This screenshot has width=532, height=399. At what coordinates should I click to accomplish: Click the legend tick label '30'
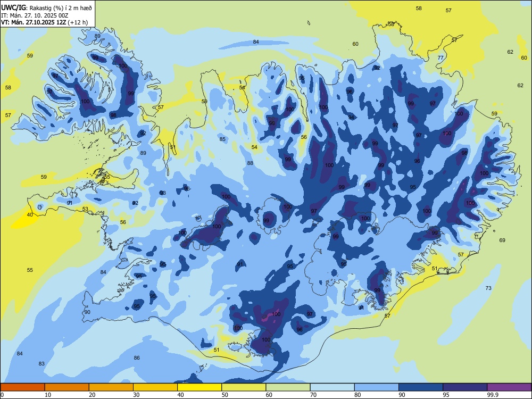(136, 395)
